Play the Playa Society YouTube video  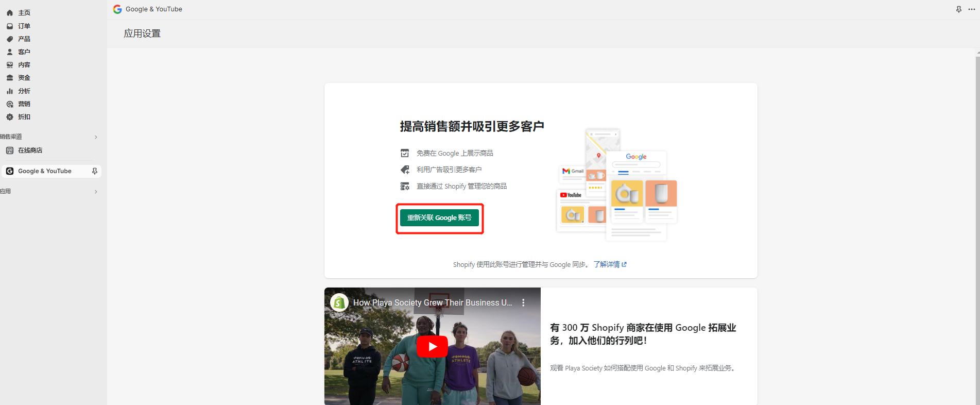click(432, 347)
